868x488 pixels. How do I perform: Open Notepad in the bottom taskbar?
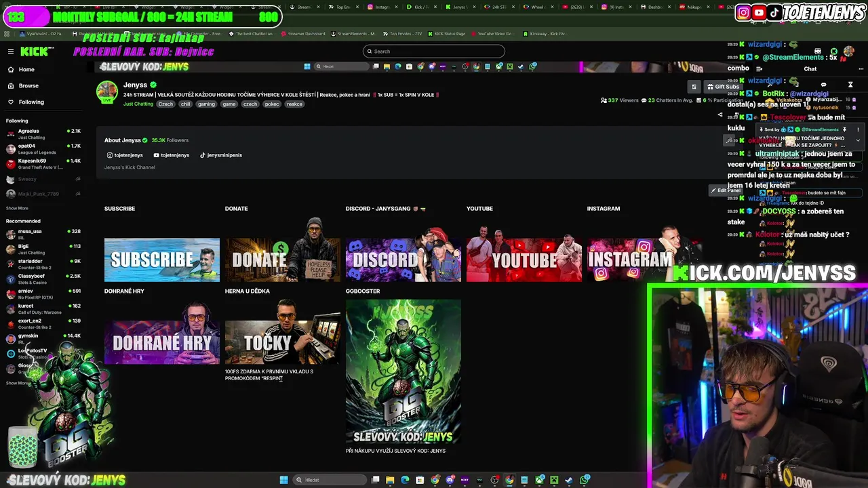tap(524, 480)
